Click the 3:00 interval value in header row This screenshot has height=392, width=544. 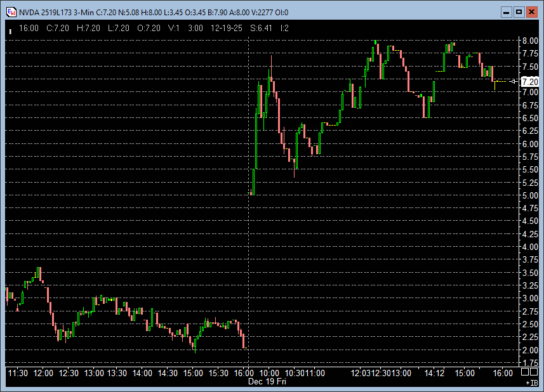tap(196, 28)
